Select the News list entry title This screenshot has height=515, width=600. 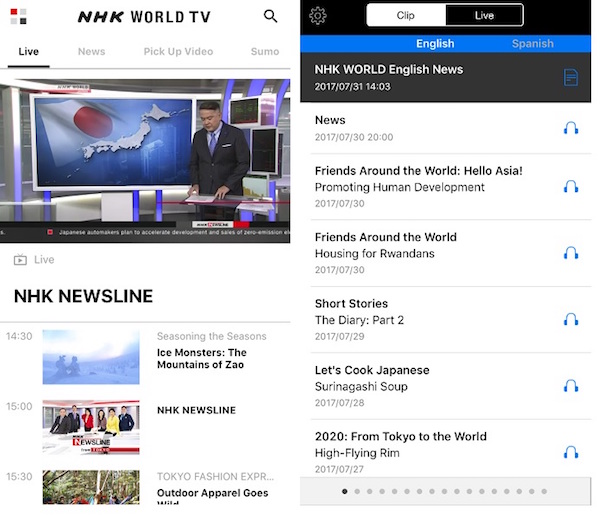330,120
